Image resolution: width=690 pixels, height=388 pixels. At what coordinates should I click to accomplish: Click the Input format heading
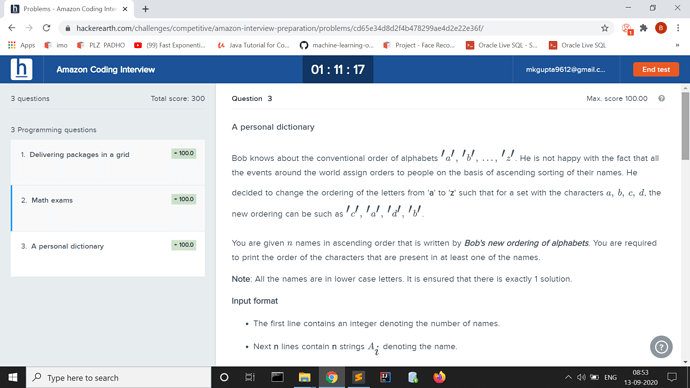point(254,301)
